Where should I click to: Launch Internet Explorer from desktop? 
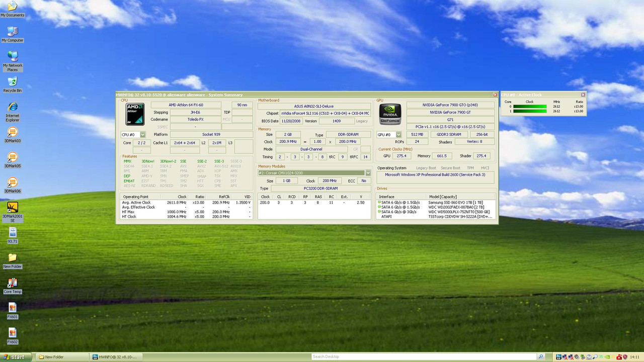click(x=12, y=112)
